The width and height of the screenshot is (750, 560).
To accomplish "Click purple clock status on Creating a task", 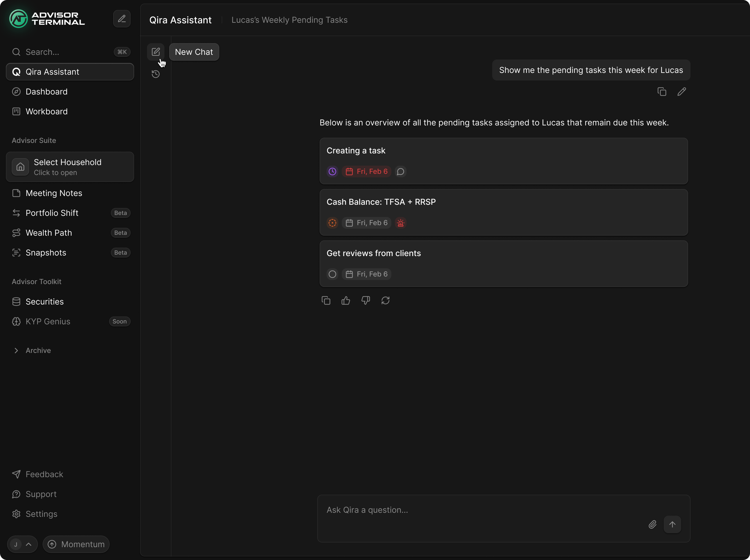I will [332, 171].
